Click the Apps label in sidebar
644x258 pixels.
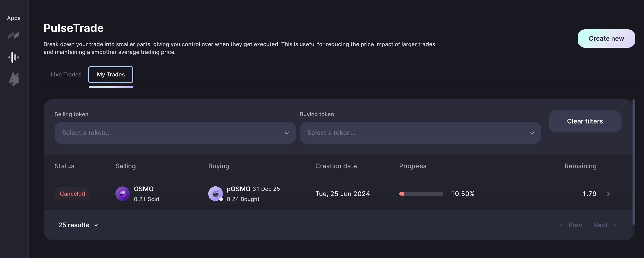[x=14, y=18]
